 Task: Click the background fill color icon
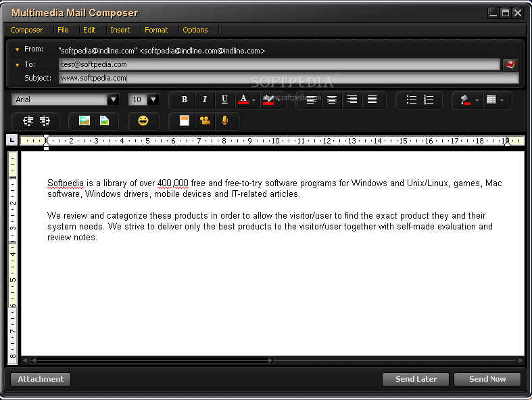pyautogui.click(x=465, y=100)
